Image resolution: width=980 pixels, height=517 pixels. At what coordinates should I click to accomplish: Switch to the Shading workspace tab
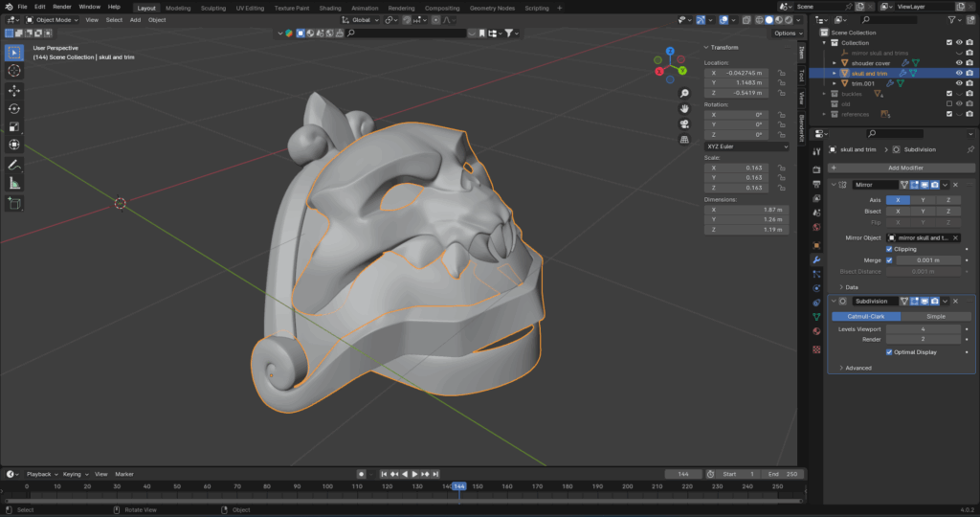[330, 8]
